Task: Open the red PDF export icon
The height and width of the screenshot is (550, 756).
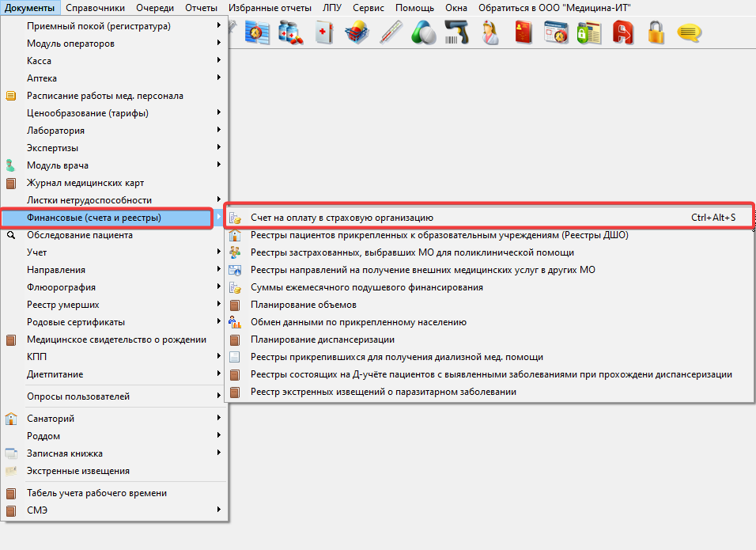Action: coord(623,33)
